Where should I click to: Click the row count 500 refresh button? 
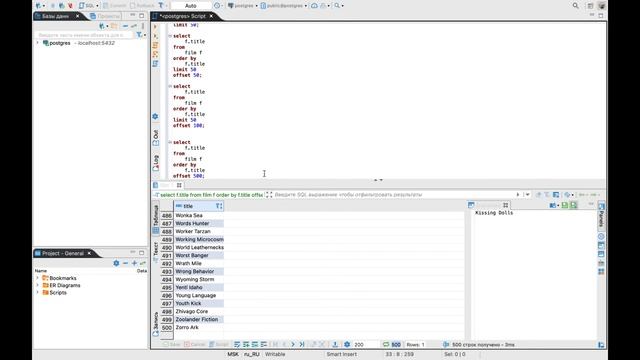(392, 345)
